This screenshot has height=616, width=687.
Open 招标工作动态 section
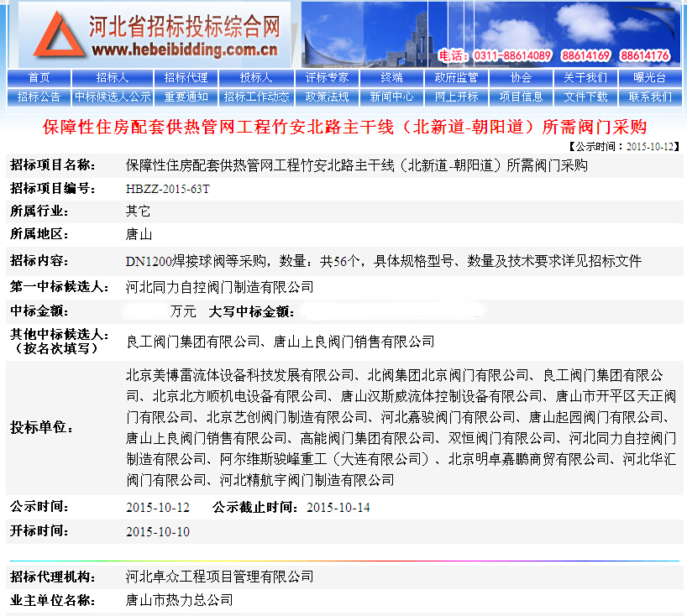click(x=255, y=97)
